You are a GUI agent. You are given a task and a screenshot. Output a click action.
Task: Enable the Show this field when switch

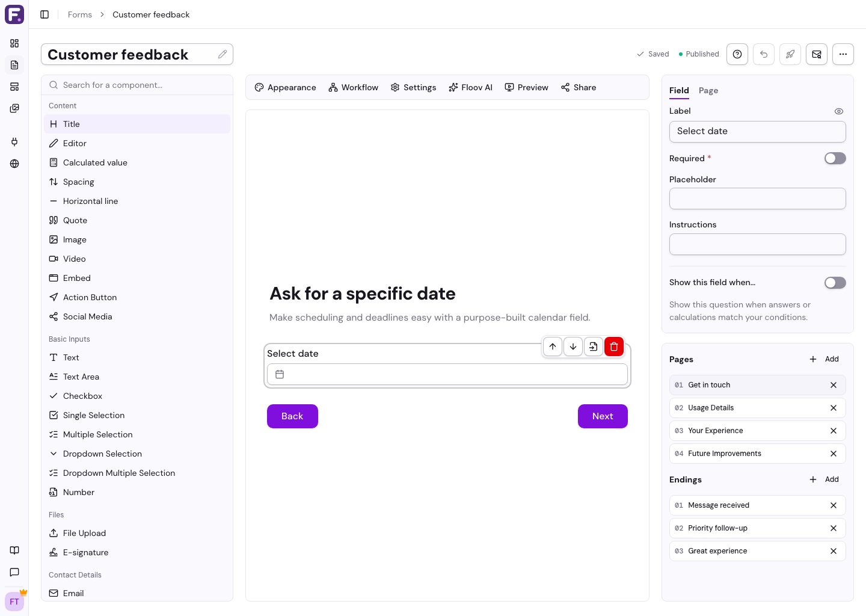(835, 283)
